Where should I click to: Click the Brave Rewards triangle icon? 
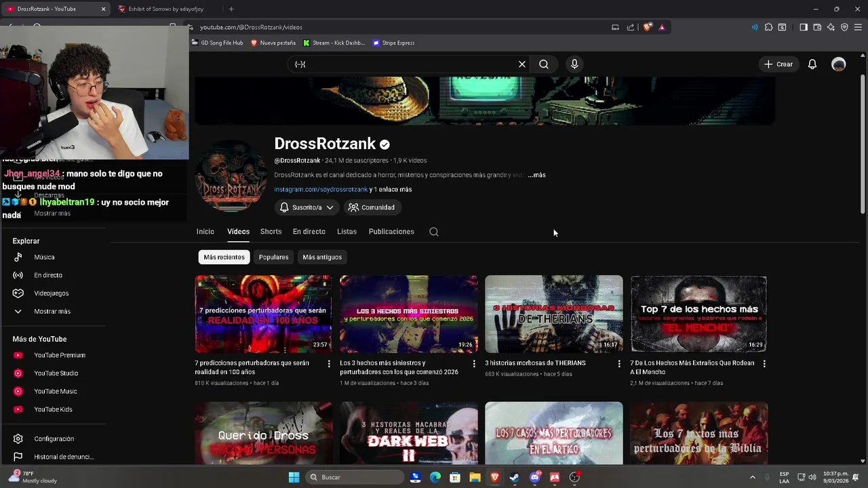[662, 27]
